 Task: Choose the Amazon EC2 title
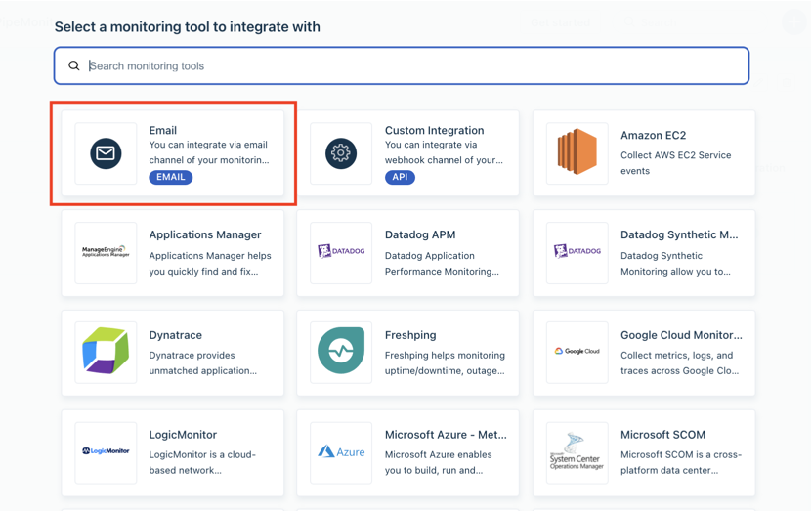(x=653, y=135)
